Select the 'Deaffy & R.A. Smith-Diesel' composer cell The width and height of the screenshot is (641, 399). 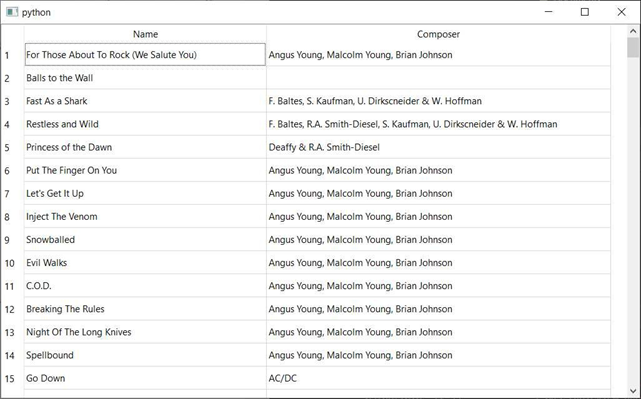pyautogui.click(x=438, y=147)
